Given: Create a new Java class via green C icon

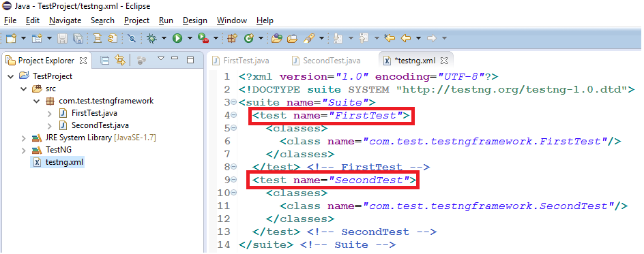Looking at the screenshot, I should [248, 39].
